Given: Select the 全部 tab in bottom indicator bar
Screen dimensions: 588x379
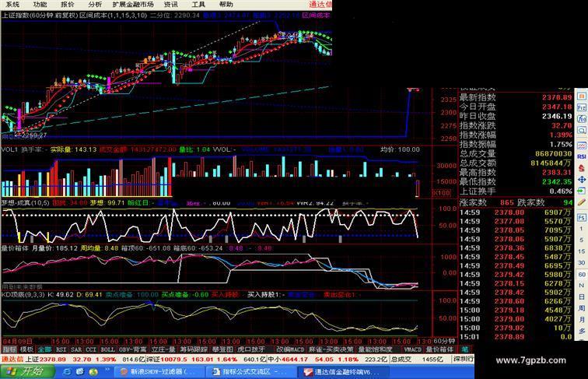Looking at the screenshot, I should 44,349.
